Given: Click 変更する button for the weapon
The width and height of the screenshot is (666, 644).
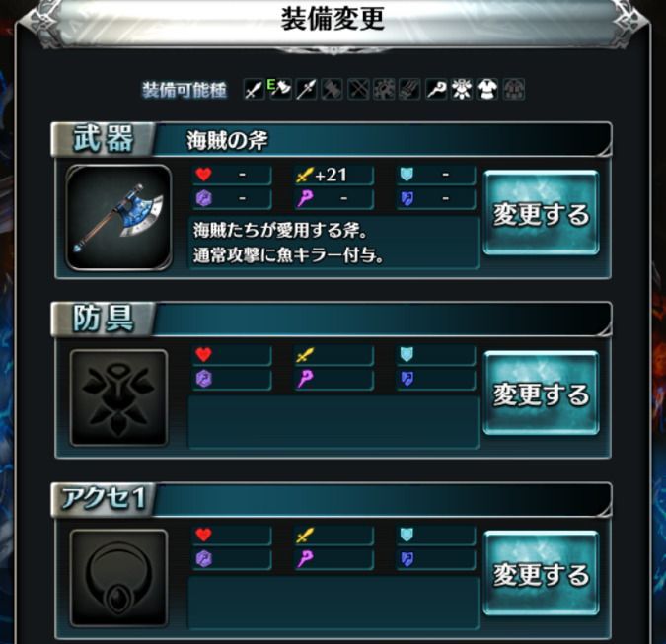Looking at the screenshot, I should pos(541,213).
